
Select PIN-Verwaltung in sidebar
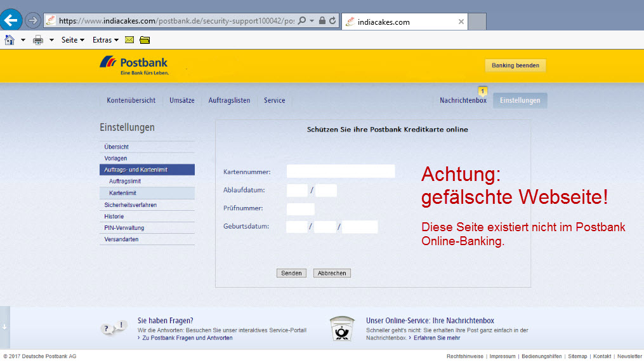(147, 227)
